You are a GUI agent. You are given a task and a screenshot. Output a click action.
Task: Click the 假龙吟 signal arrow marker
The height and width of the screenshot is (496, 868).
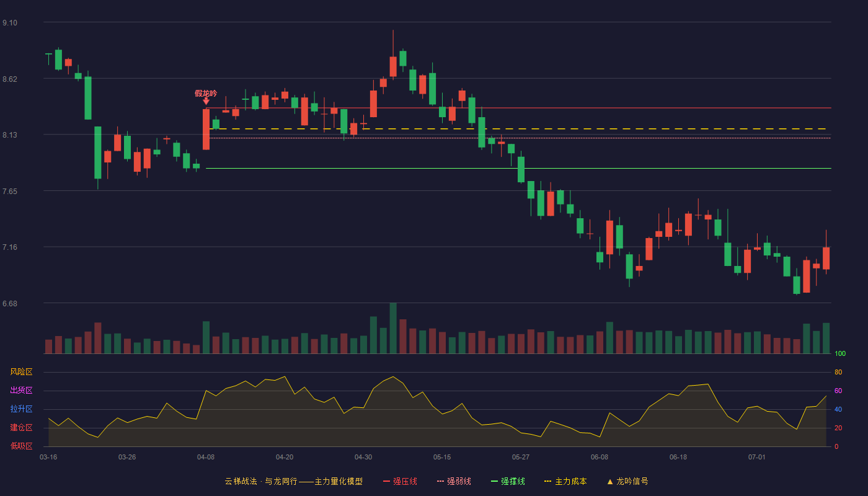tap(206, 101)
